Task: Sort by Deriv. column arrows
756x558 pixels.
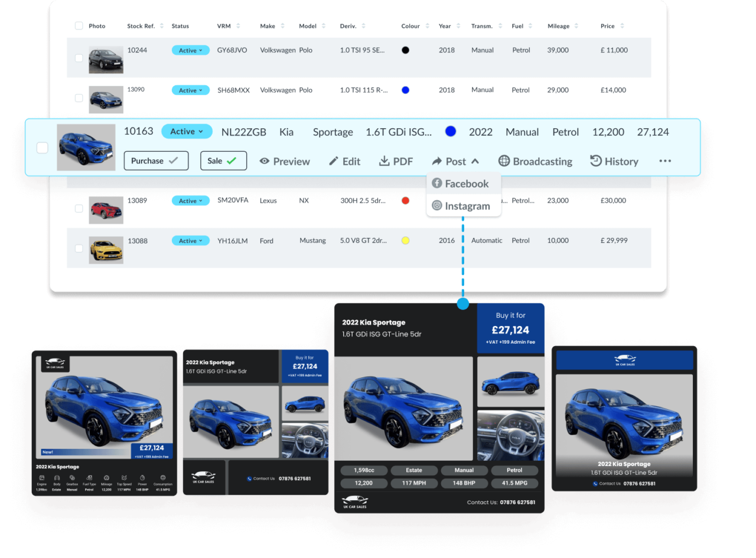Action: (x=363, y=26)
